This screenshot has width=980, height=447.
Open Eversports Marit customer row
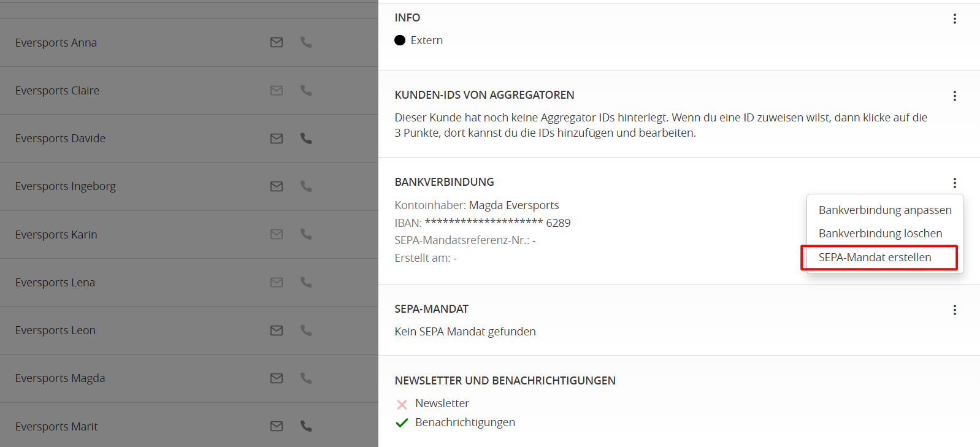189,425
